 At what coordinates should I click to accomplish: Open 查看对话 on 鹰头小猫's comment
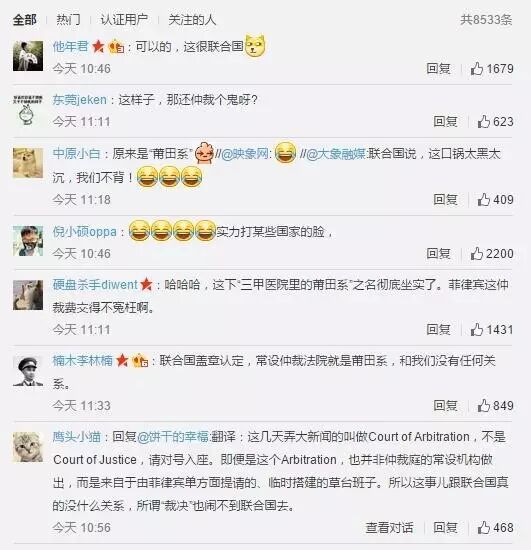point(389,528)
